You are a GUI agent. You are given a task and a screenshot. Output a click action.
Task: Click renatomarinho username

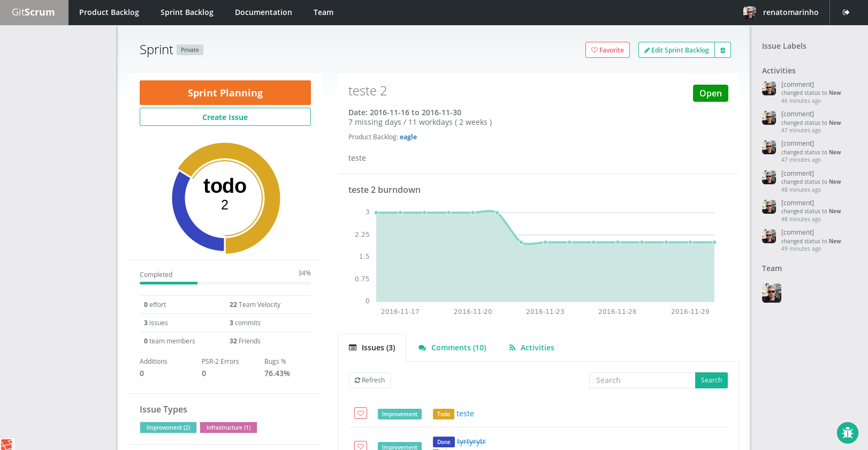(x=790, y=12)
